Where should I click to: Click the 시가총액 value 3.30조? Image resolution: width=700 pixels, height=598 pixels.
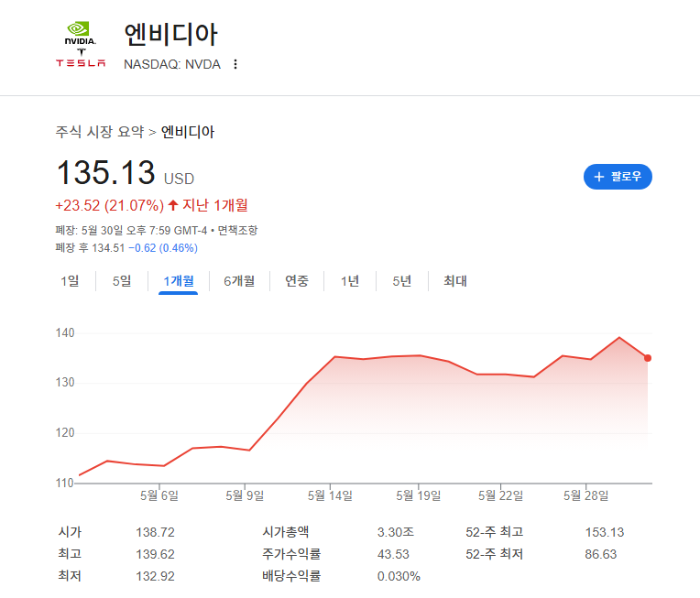(396, 532)
